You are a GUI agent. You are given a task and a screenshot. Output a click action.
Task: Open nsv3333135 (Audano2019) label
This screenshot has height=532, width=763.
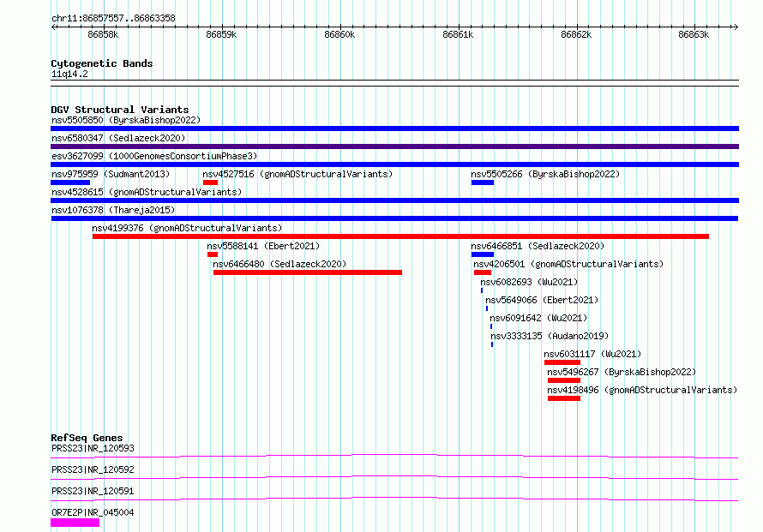550,336
